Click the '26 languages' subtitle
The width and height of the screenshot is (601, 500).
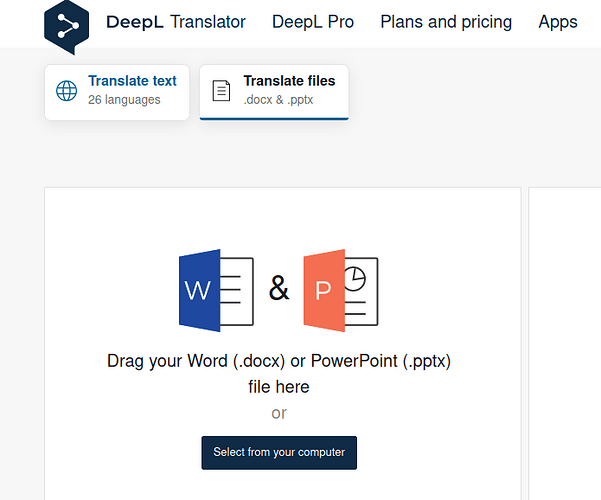[124, 100]
